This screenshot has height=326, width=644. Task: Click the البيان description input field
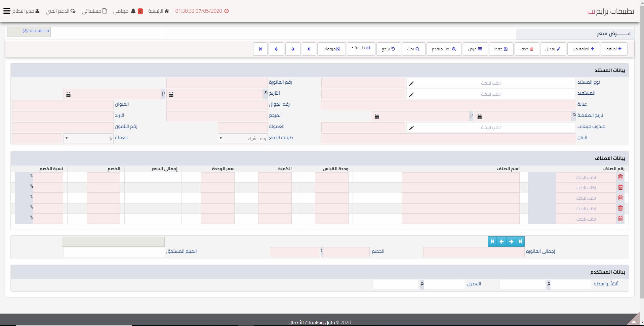tap(448, 138)
